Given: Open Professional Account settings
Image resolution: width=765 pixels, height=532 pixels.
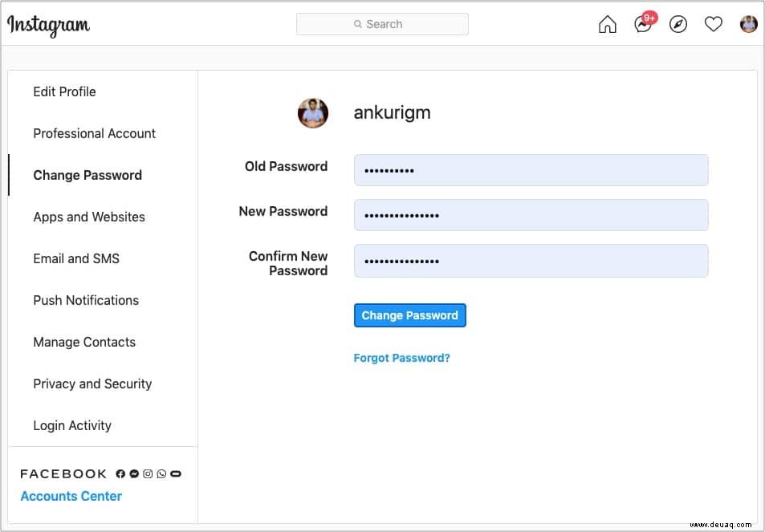Looking at the screenshot, I should click(x=94, y=133).
